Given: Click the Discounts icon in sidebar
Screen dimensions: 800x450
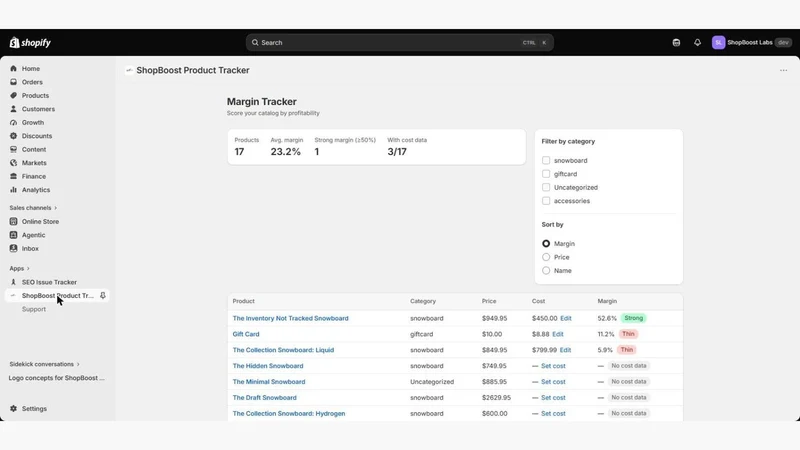Looking at the screenshot, I should [x=13, y=136].
